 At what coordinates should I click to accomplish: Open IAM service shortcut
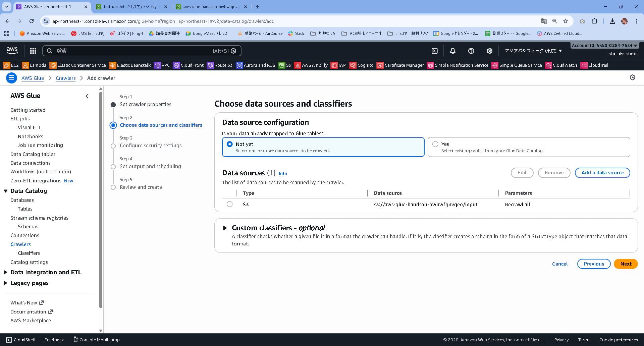coord(338,65)
